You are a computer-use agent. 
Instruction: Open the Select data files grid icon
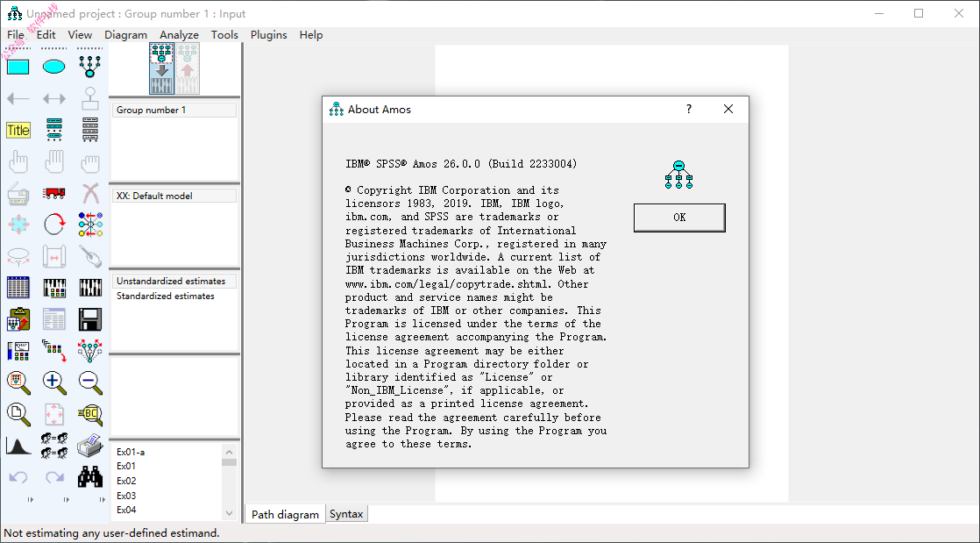click(x=18, y=288)
